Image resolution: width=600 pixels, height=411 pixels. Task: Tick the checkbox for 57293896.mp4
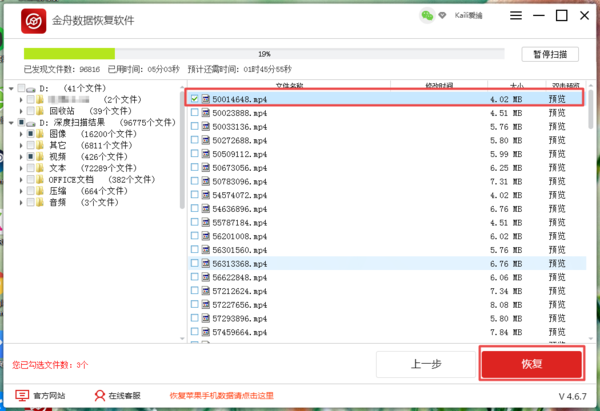[194, 318]
